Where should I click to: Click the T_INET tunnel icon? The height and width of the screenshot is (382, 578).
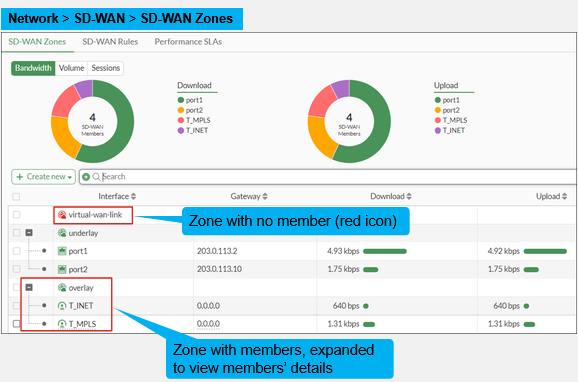[x=62, y=306]
